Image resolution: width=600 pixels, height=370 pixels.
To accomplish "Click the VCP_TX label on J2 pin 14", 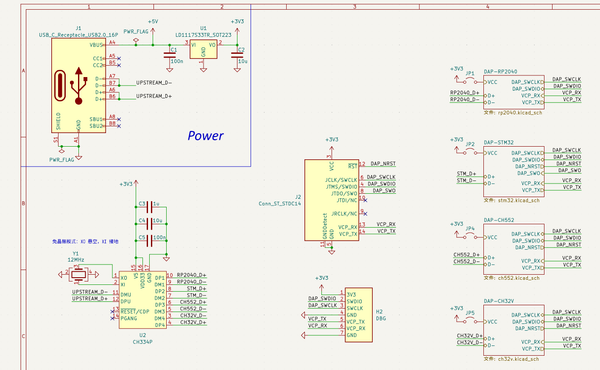I will (386, 231).
